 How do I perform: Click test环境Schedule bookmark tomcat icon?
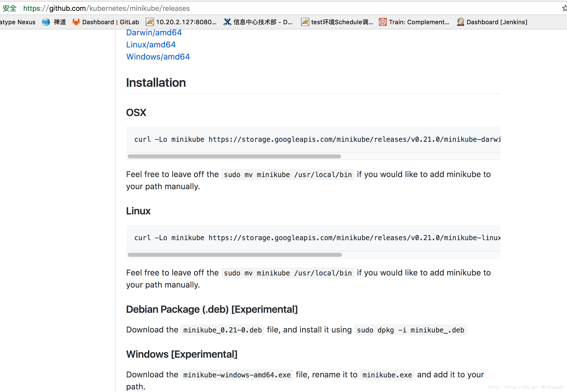point(305,22)
